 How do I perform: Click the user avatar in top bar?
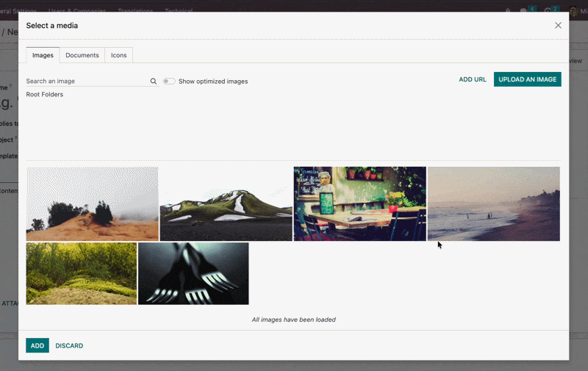point(573,11)
